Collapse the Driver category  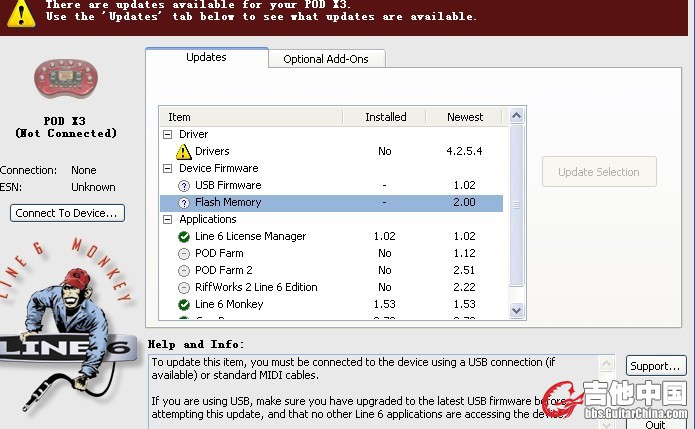coord(168,134)
